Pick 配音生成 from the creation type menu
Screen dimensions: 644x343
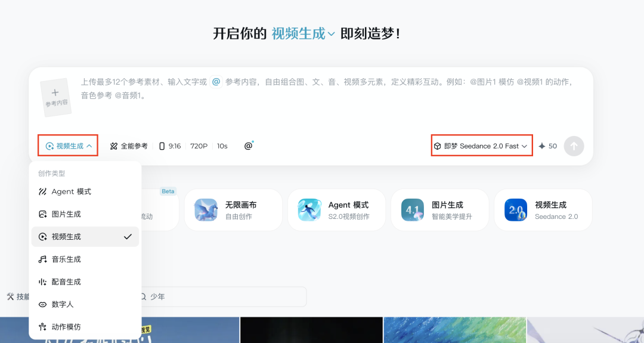click(85, 282)
